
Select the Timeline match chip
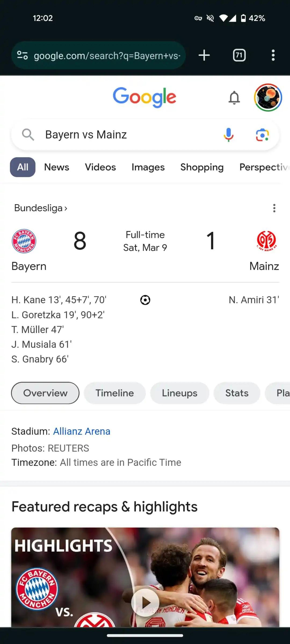(115, 393)
